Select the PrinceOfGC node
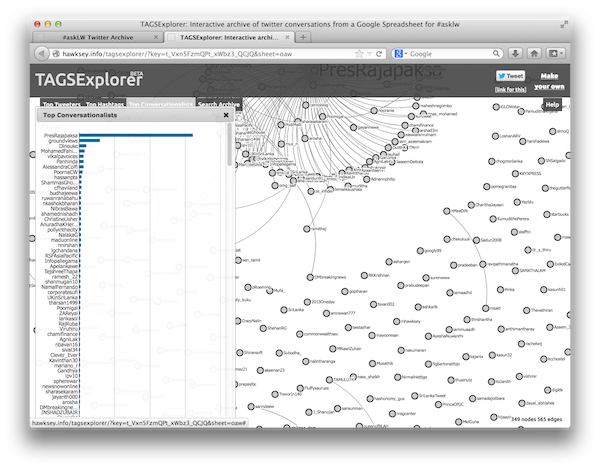The image size is (600, 469). point(439,404)
